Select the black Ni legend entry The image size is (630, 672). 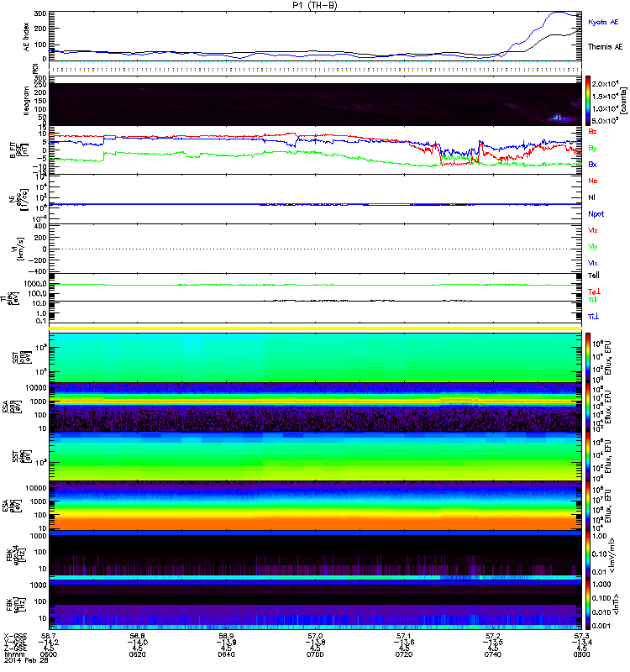[591, 197]
